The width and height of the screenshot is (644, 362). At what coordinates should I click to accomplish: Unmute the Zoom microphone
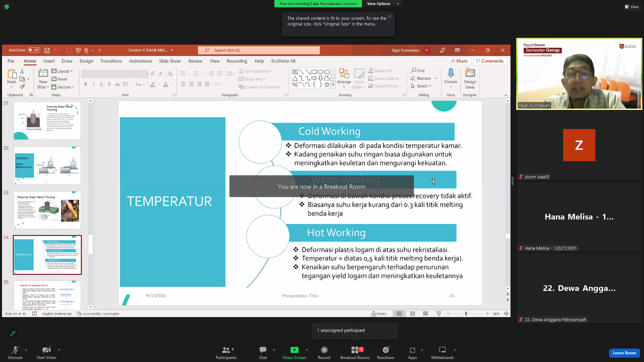click(15, 353)
